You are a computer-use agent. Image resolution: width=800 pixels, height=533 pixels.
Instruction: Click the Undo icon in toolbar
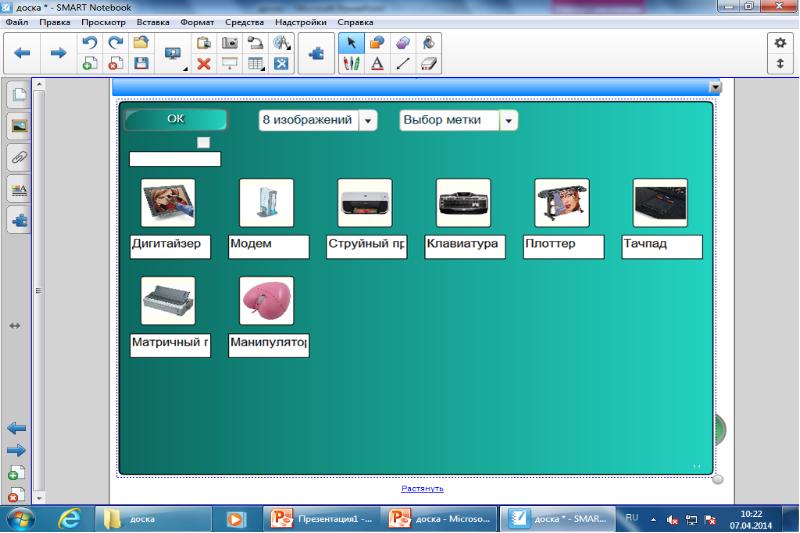click(x=90, y=43)
